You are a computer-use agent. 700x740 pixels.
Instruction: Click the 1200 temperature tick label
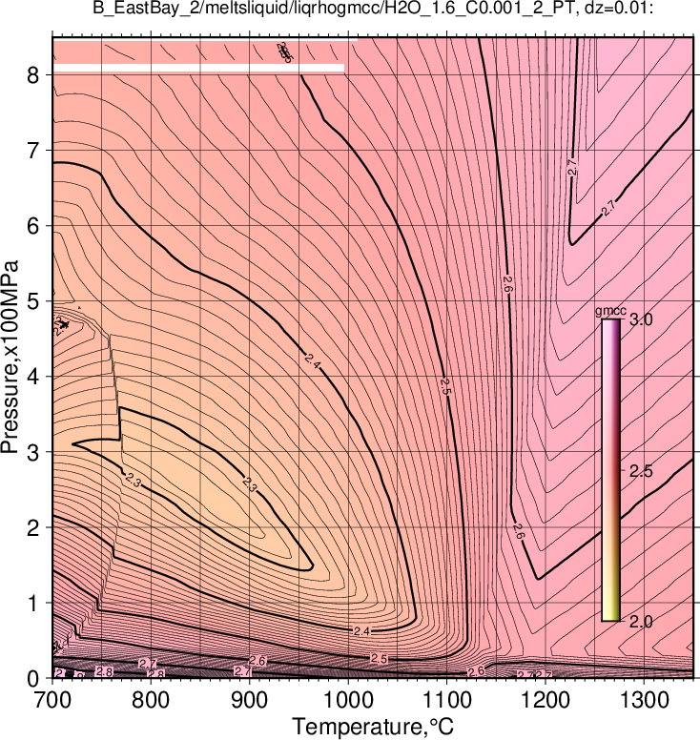coord(546,700)
